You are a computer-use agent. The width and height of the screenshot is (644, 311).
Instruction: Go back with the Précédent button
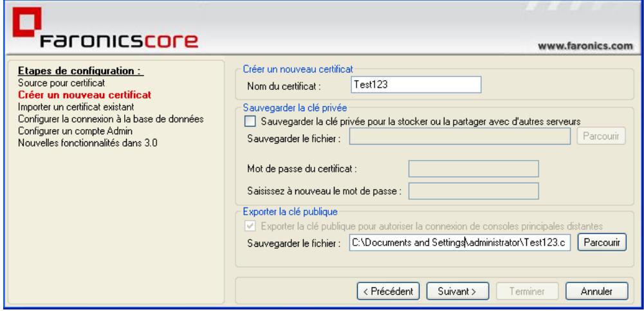[x=388, y=291]
